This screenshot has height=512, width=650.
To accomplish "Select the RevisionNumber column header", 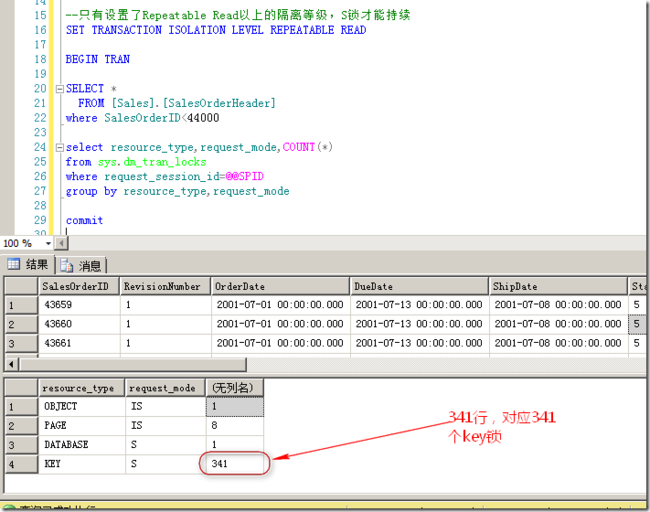I will [x=165, y=286].
